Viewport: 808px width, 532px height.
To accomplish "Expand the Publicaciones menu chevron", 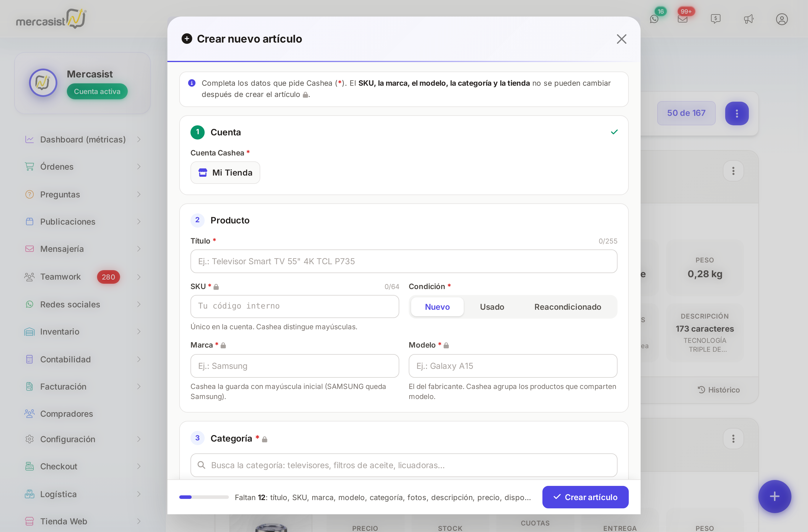I will 139,222.
